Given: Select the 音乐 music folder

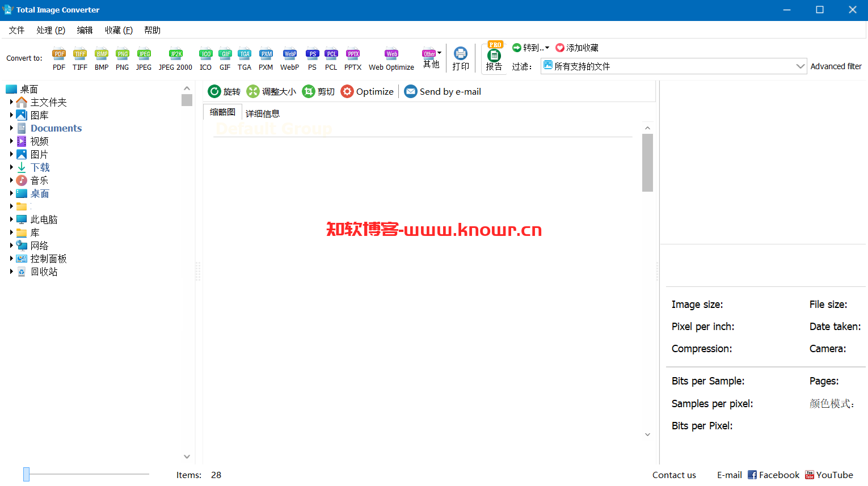Looking at the screenshot, I should coord(39,180).
